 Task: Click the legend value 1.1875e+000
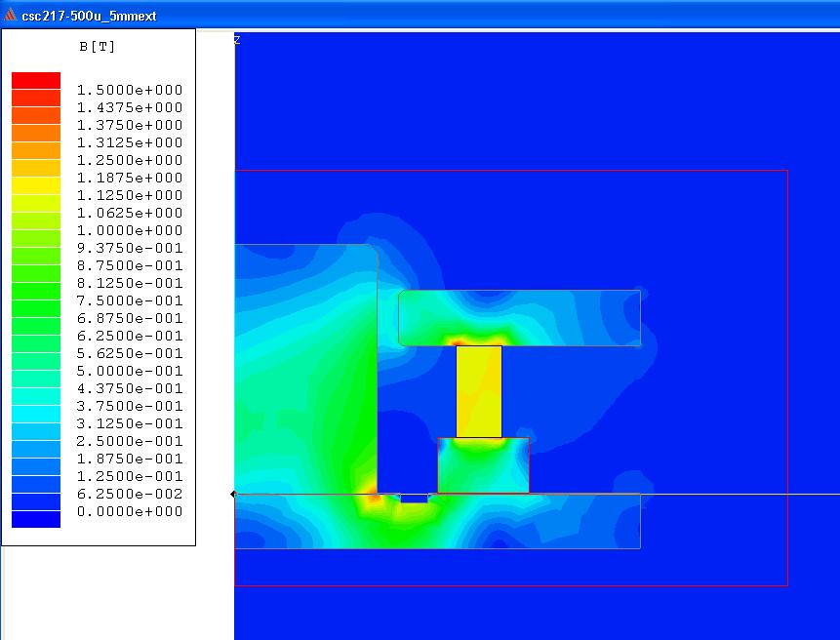click(x=130, y=178)
